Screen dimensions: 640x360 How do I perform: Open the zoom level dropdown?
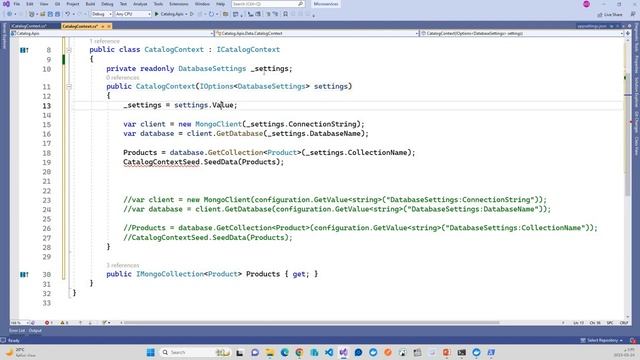point(20,322)
